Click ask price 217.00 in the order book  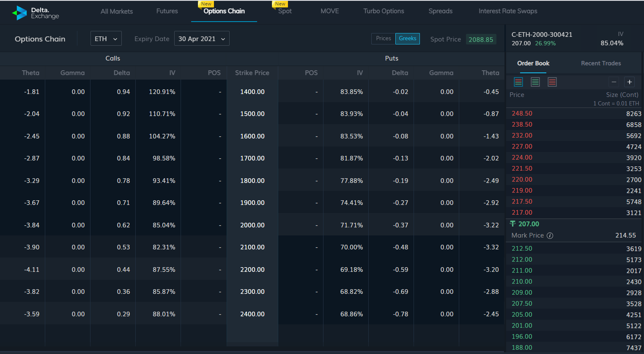coord(521,212)
